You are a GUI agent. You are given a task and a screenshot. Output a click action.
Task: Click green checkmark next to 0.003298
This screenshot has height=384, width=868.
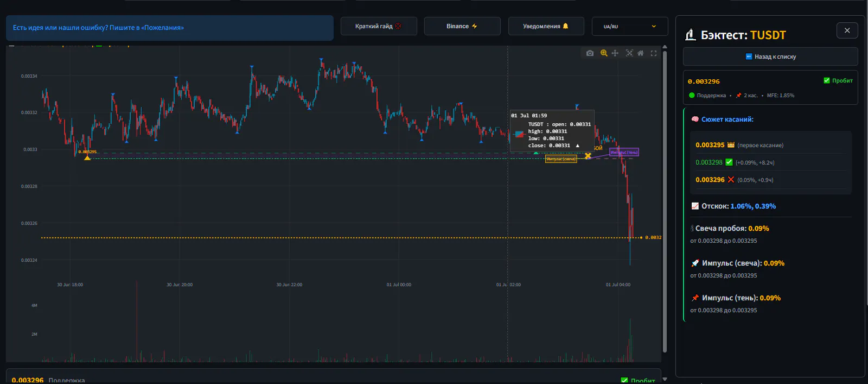tap(729, 162)
